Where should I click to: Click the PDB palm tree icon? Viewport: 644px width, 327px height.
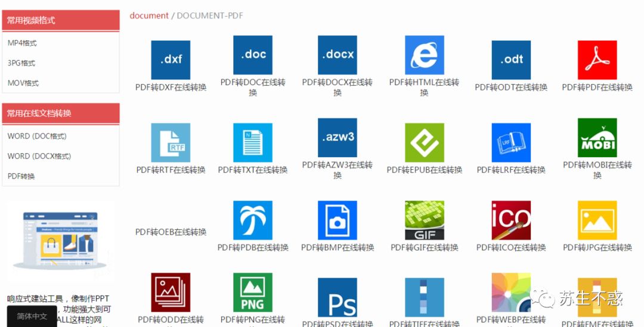coord(253,220)
